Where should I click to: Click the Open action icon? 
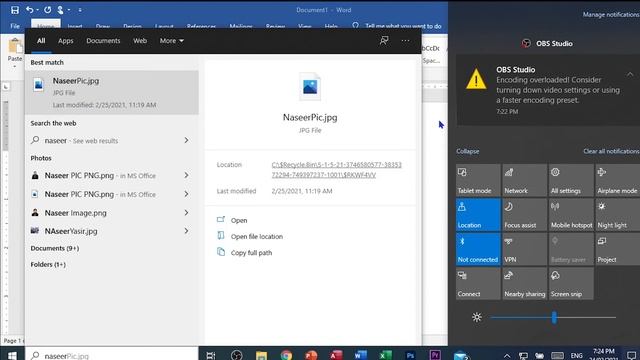point(221,220)
